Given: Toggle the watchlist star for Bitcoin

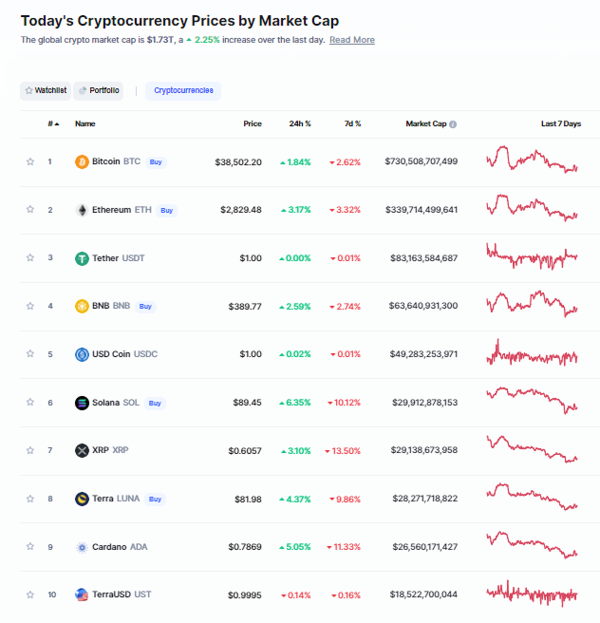Looking at the screenshot, I should [30, 161].
